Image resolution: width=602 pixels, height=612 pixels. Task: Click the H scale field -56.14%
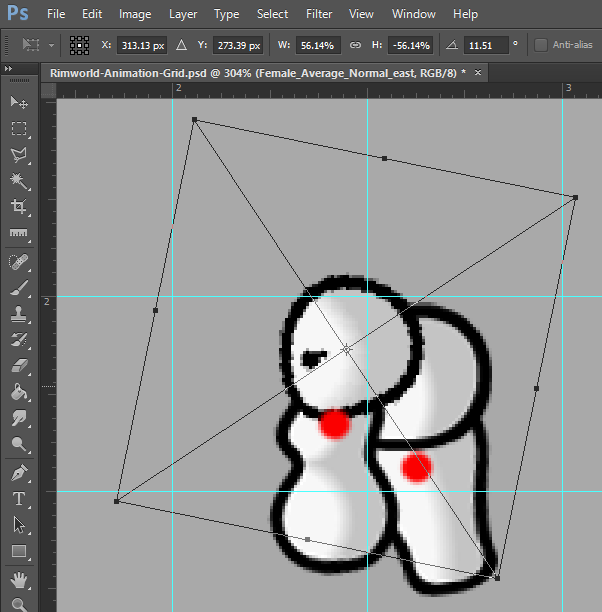(411, 45)
